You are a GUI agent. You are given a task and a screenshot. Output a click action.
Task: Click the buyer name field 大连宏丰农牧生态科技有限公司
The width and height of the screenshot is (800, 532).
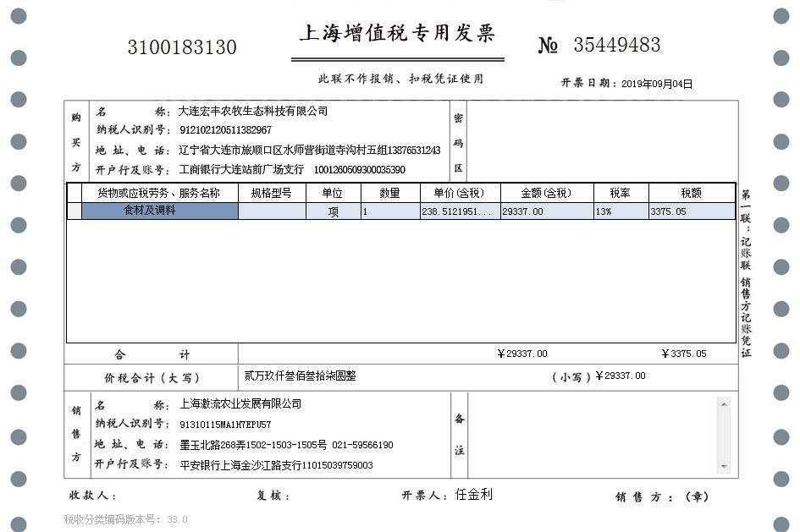(253, 112)
